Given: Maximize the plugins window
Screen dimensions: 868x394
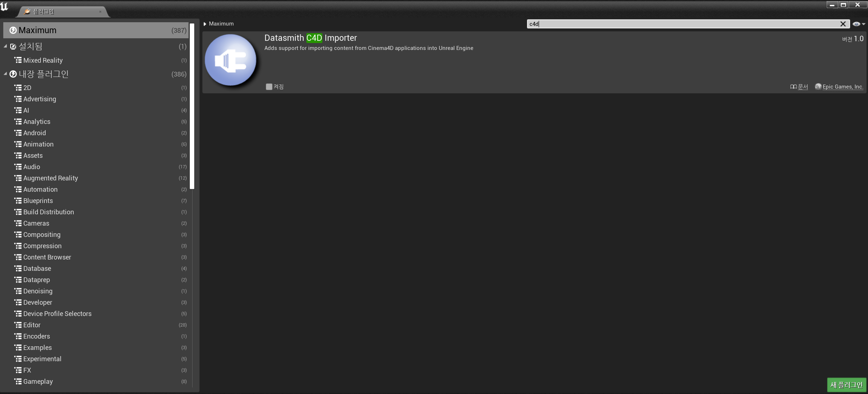Looking at the screenshot, I should click(x=844, y=5).
